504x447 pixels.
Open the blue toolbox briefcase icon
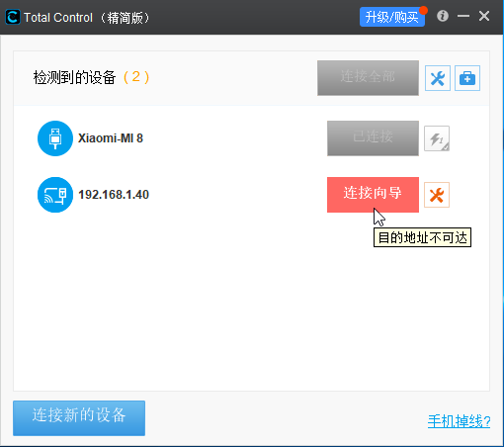(x=467, y=78)
